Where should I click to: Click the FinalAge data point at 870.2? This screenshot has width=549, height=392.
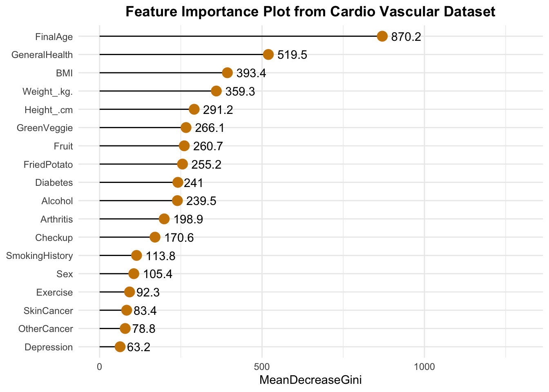tap(382, 36)
